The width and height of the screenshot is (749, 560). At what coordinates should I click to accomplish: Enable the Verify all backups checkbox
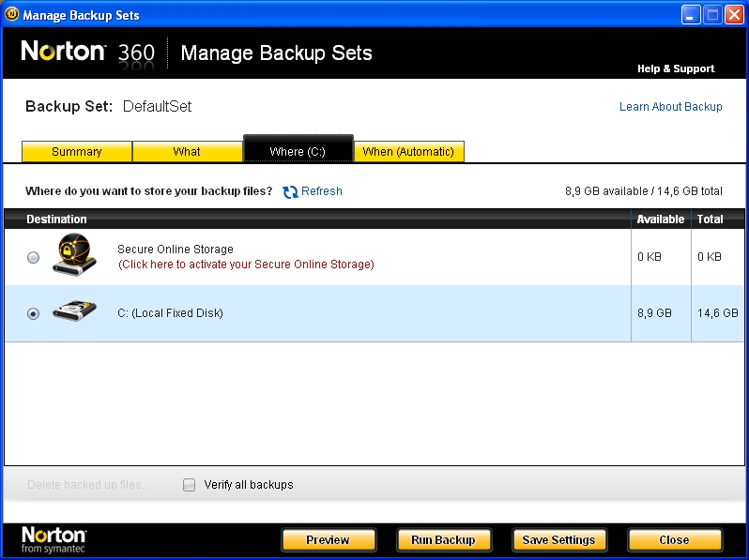coord(190,485)
